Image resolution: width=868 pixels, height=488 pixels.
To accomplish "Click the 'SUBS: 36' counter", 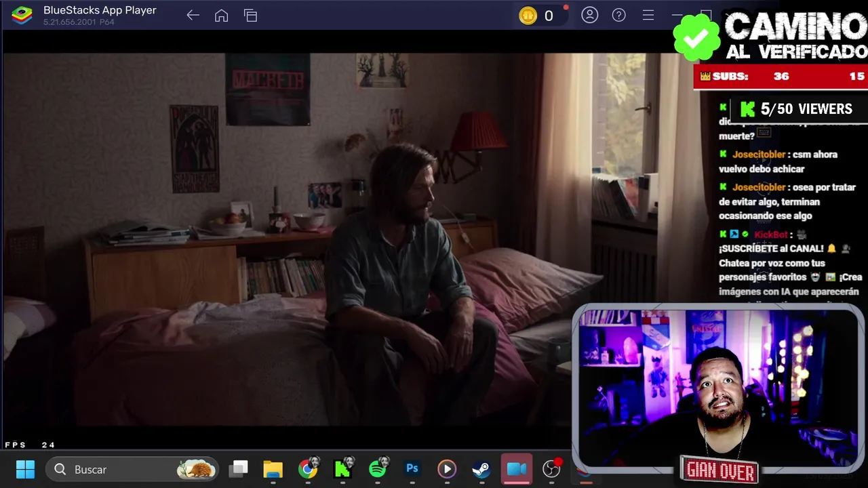I will [x=745, y=77].
